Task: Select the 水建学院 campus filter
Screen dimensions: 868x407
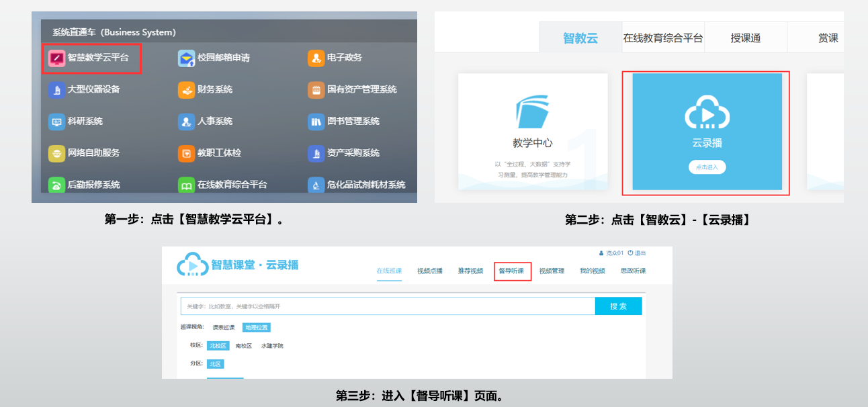Action: (x=272, y=346)
